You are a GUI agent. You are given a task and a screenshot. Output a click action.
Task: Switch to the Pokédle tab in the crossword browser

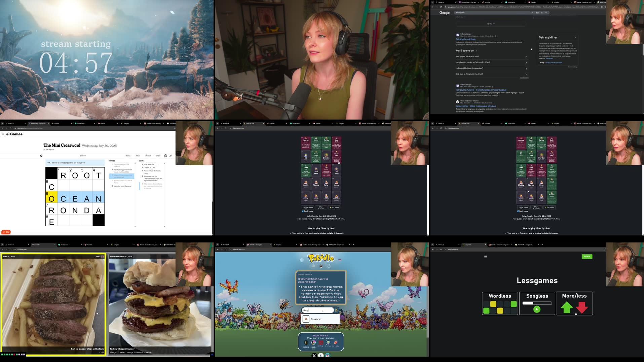point(108,124)
